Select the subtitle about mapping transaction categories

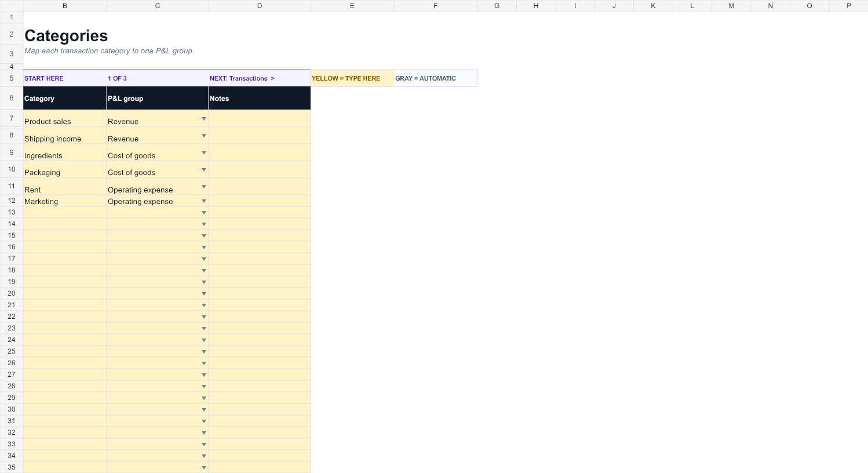(109, 51)
